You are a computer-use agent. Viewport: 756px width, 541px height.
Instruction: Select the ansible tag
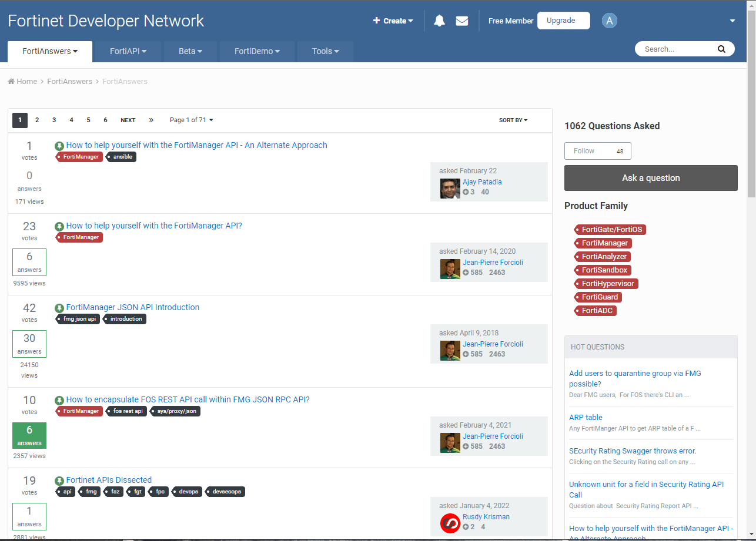point(122,157)
